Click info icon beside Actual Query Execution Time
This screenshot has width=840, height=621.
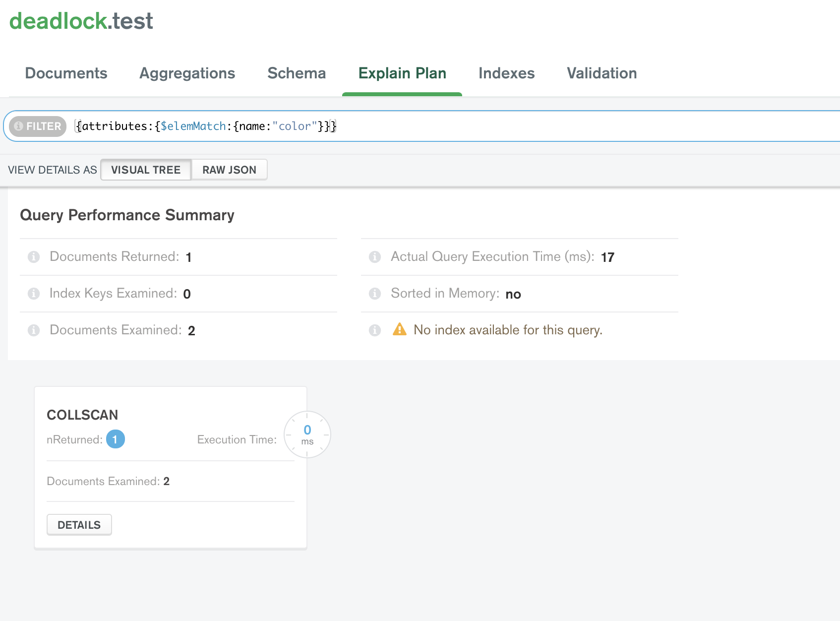point(375,257)
